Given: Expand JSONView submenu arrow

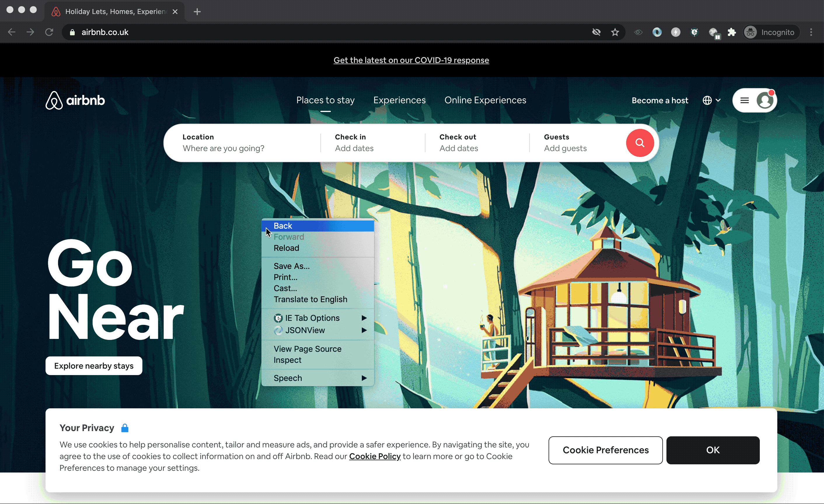Looking at the screenshot, I should click(365, 330).
